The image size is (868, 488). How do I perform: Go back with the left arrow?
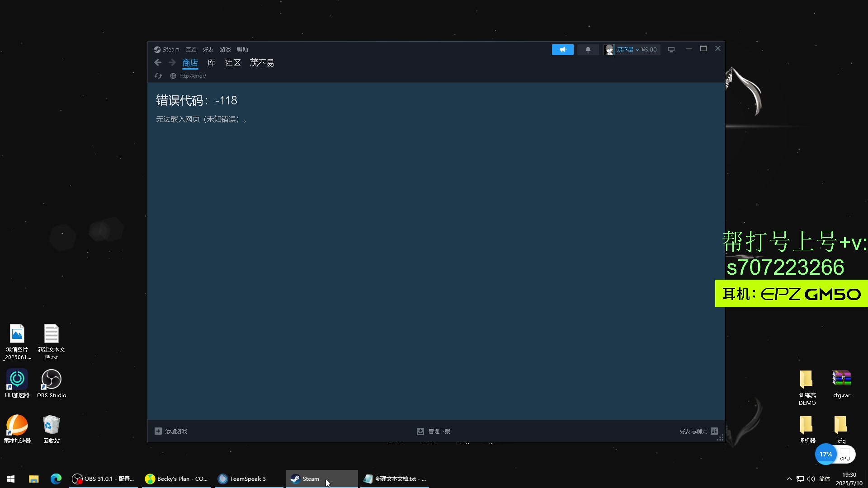(x=158, y=63)
